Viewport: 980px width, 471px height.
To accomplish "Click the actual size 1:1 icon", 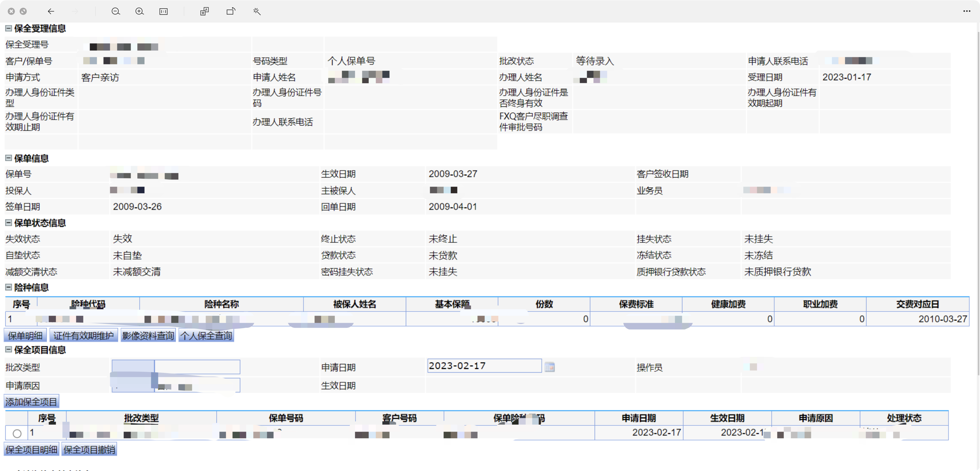I will [x=164, y=11].
